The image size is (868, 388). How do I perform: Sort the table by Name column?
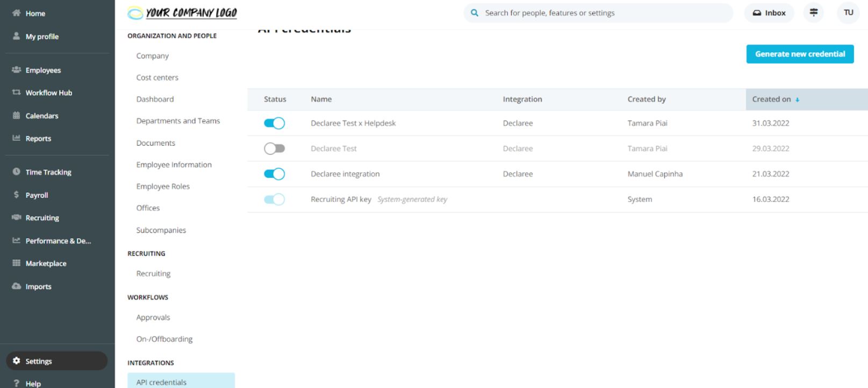pos(321,100)
